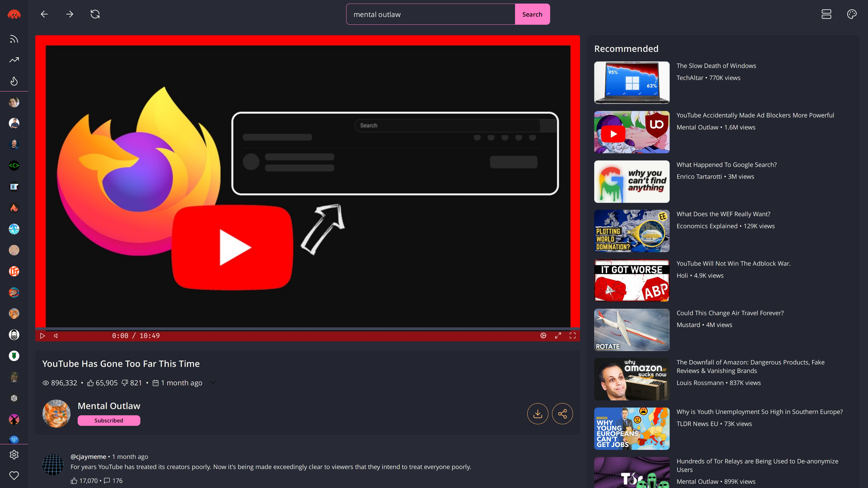Open the Most Popular fire page

pyautogui.click(x=14, y=81)
